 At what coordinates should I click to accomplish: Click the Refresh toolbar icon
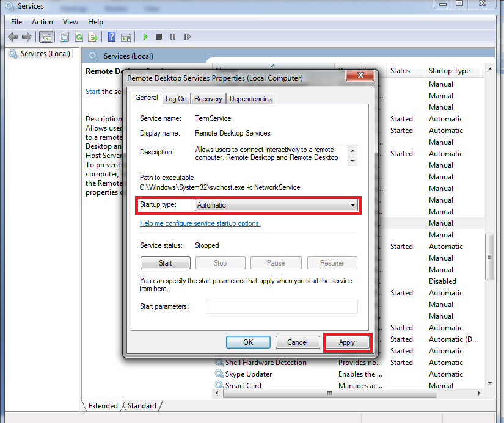(79, 37)
